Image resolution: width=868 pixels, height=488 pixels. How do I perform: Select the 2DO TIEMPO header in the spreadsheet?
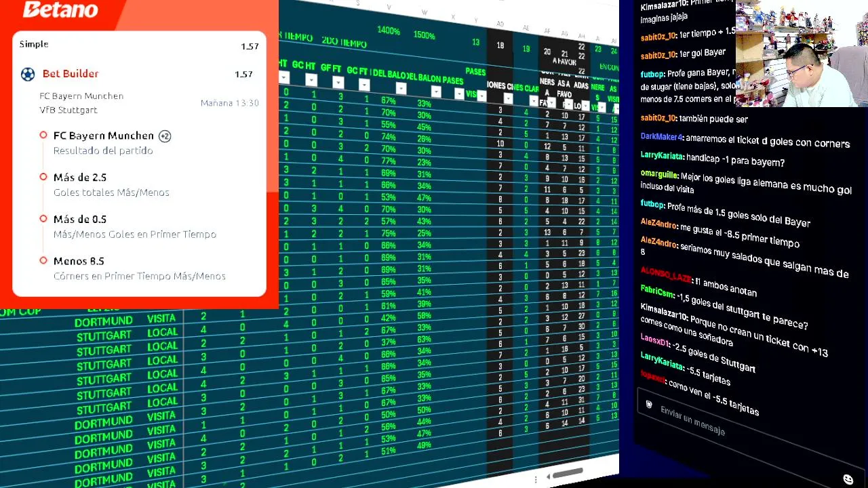click(344, 41)
